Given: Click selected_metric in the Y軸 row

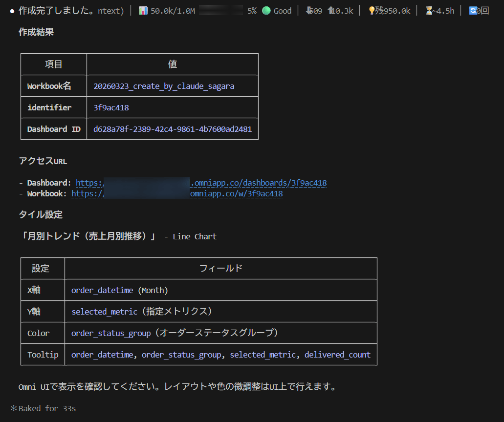Looking at the screenshot, I should point(104,312).
